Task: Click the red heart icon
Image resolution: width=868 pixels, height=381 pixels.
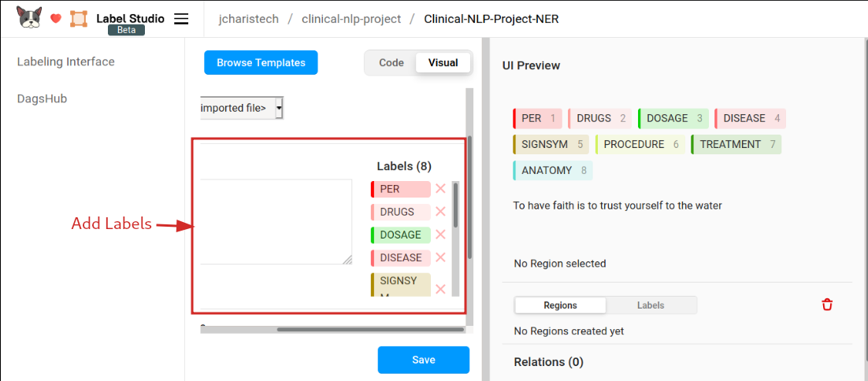Action: pyautogui.click(x=55, y=19)
